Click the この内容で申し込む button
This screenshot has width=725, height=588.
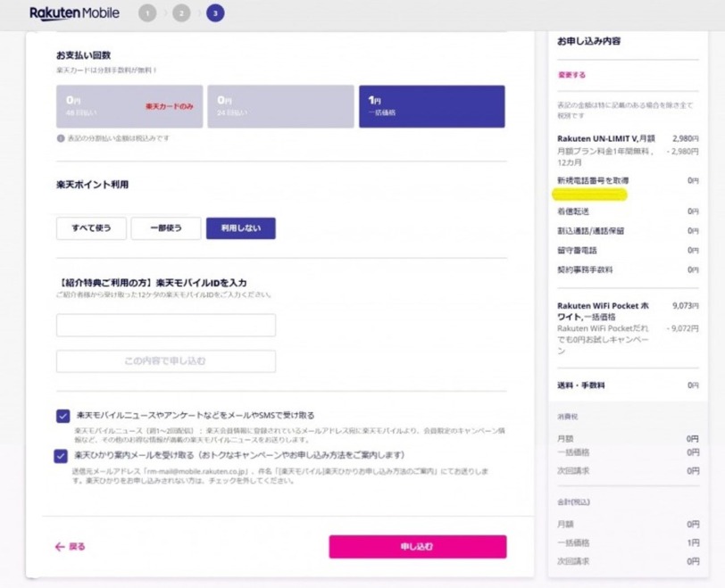pos(166,361)
